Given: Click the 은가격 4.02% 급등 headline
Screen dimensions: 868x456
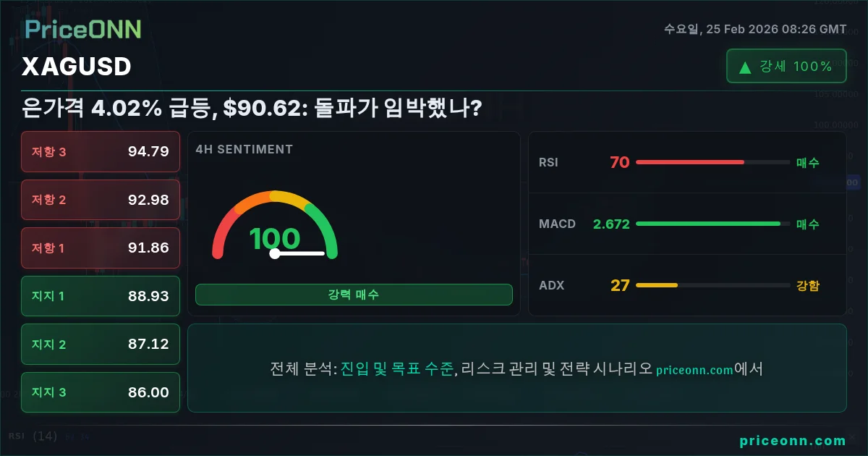Looking at the screenshot, I should [x=252, y=109].
